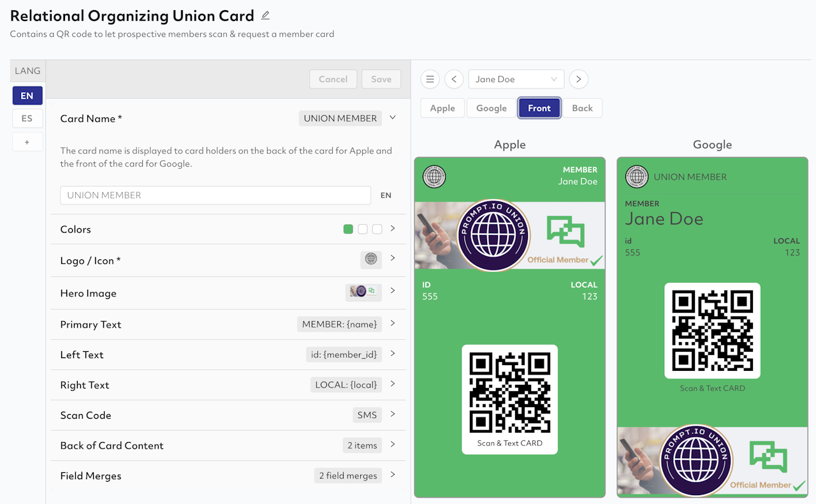
Task: Expand the Back of Card Content section
Action: [x=393, y=444]
